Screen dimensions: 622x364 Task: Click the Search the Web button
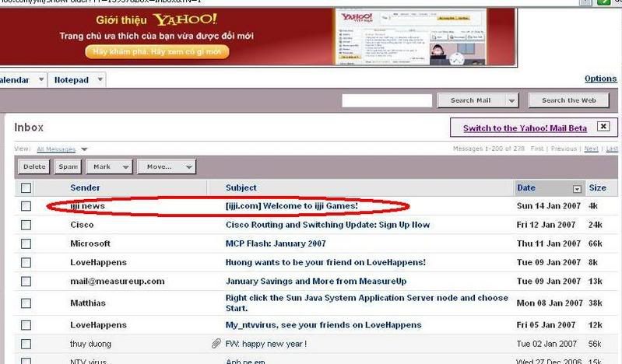[x=569, y=100]
